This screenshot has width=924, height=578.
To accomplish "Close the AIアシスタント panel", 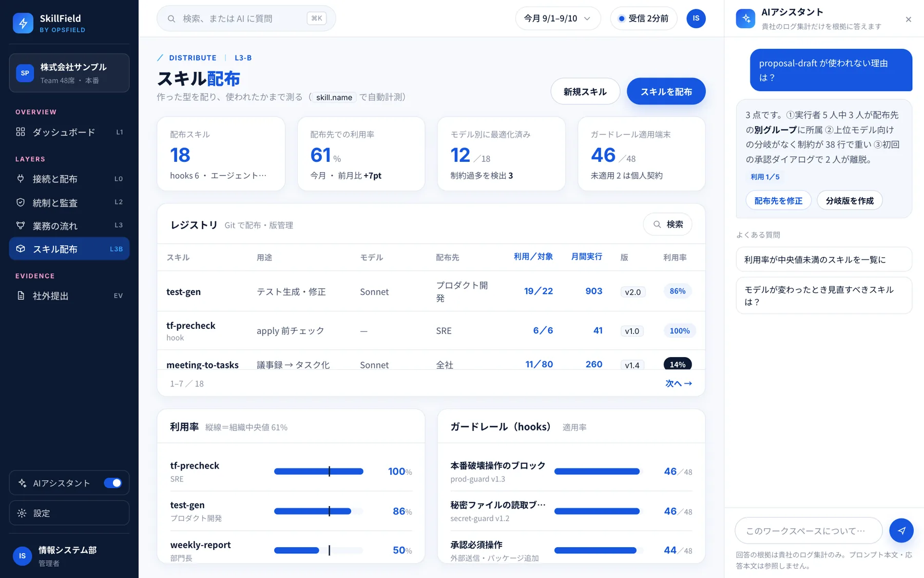I will pos(909,20).
